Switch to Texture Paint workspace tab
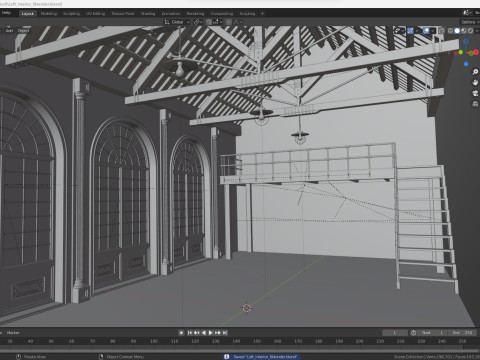This screenshot has height=360, width=480. pyautogui.click(x=123, y=14)
